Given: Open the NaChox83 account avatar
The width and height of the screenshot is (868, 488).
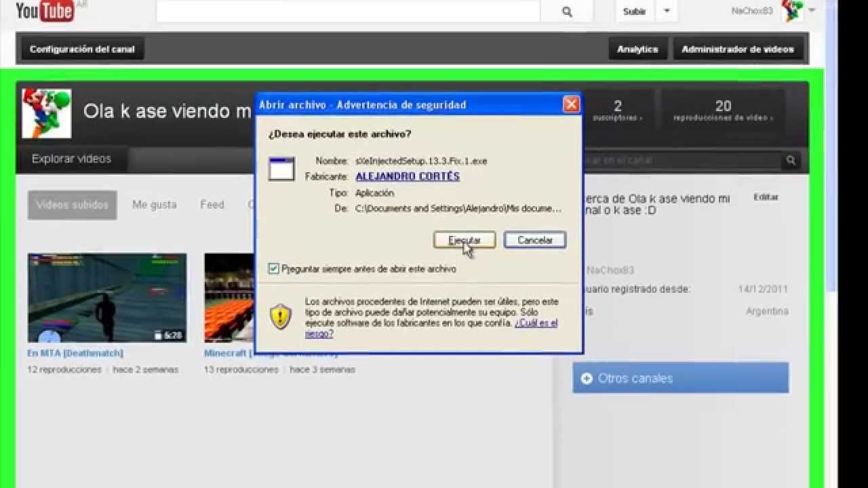Looking at the screenshot, I should tap(792, 11).
